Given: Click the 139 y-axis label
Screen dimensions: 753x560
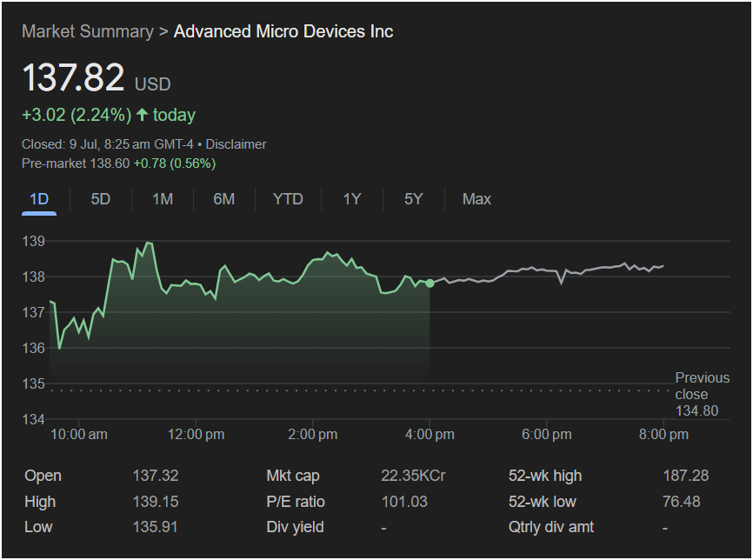Looking at the screenshot, I should pyautogui.click(x=33, y=241).
